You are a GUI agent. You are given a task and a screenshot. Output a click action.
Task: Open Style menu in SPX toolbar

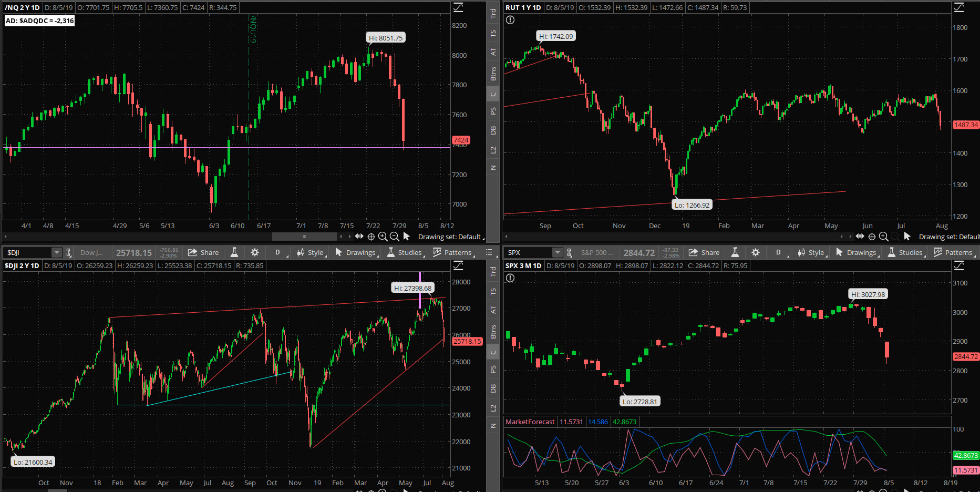tap(812, 252)
